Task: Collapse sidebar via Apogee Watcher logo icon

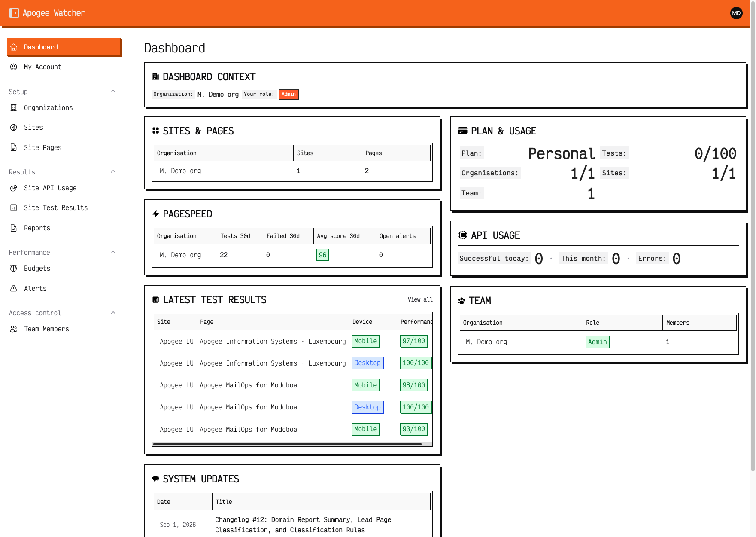Action: (x=14, y=13)
